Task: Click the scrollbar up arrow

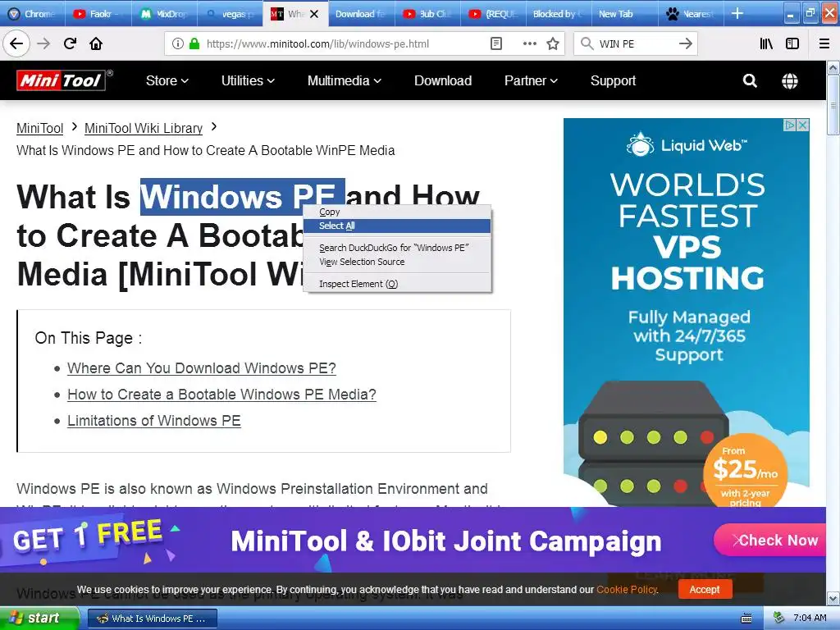Action: pos(833,67)
